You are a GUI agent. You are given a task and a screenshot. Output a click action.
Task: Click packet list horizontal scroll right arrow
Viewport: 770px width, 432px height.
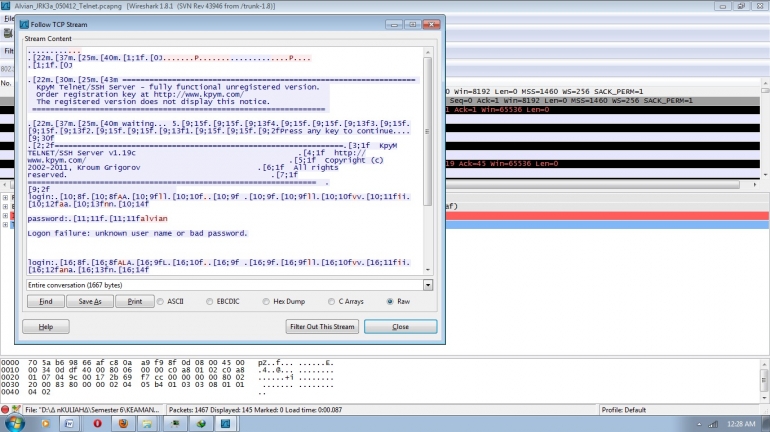[755, 185]
